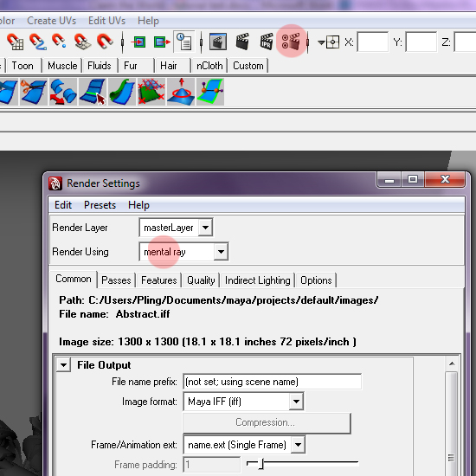Switch to the Hair shelf tab
Viewport: 476px width, 476px height.
pos(169,66)
